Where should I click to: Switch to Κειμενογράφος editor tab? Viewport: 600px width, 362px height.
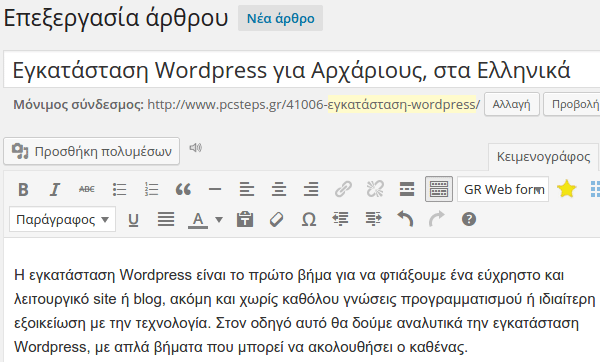pos(543,157)
